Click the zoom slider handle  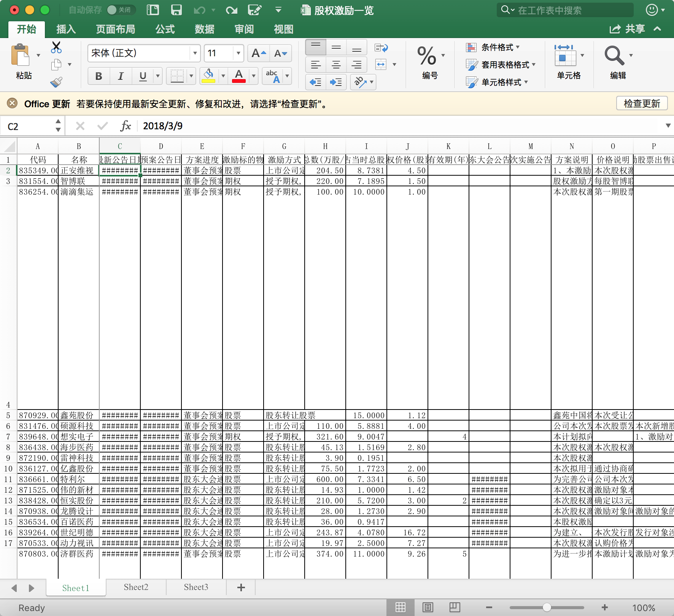pyautogui.click(x=547, y=607)
